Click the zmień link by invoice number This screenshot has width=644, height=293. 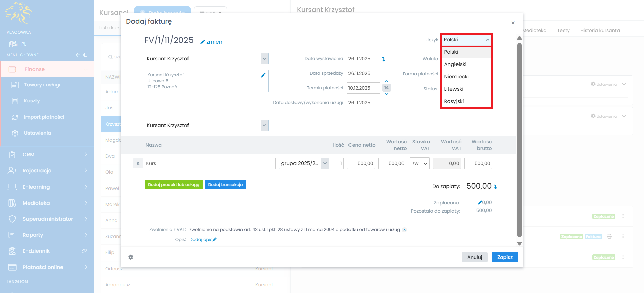tap(211, 42)
